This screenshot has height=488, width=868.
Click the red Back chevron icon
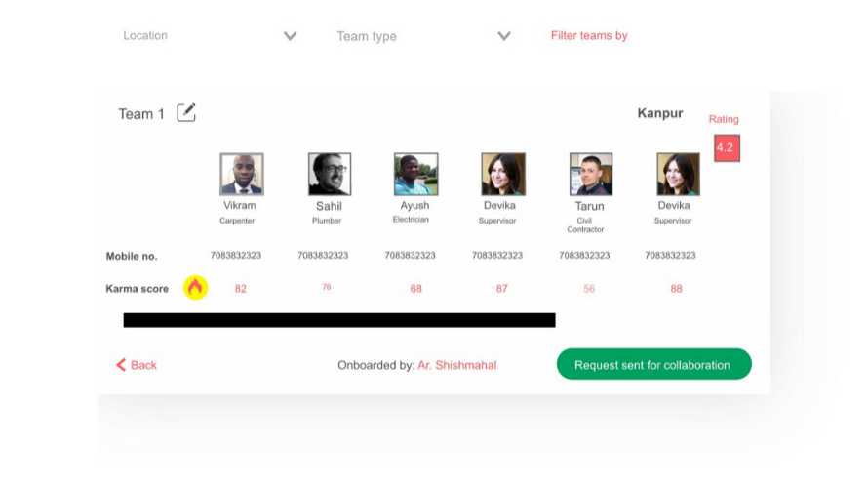122,365
